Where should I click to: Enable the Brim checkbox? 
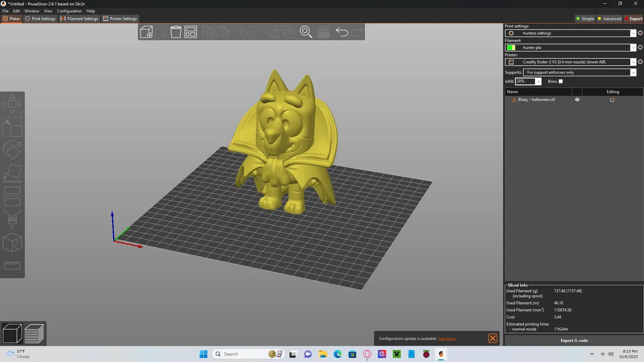pyautogui.click(x=561, y=81)
